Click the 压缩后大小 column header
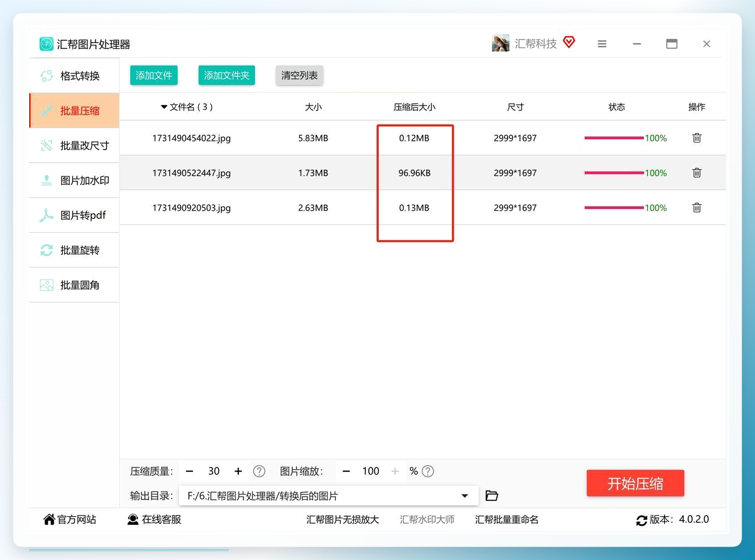Viewport: 755px width, 560px height. pyautogui.click(x=415, y=107)
